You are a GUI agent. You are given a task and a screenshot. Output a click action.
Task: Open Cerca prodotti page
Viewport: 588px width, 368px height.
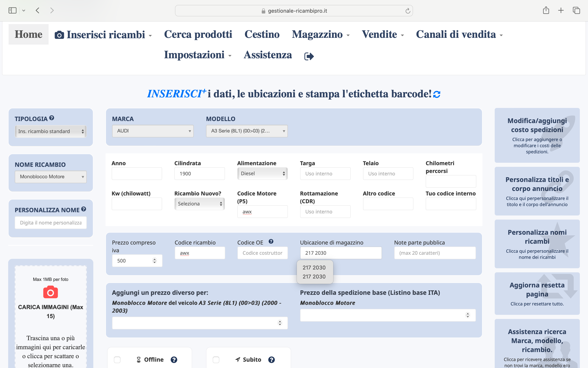[198, 34]
